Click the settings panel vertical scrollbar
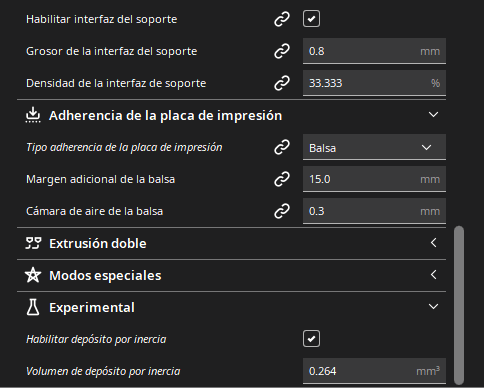Image resolution: width=484 pixels, height=388 pixels. point(459,305)
